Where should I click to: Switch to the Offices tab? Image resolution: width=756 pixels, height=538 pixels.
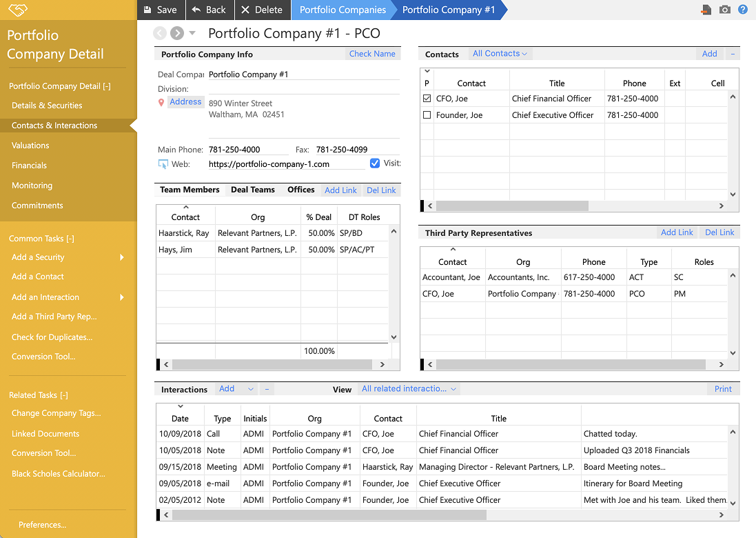coord(301,190)
